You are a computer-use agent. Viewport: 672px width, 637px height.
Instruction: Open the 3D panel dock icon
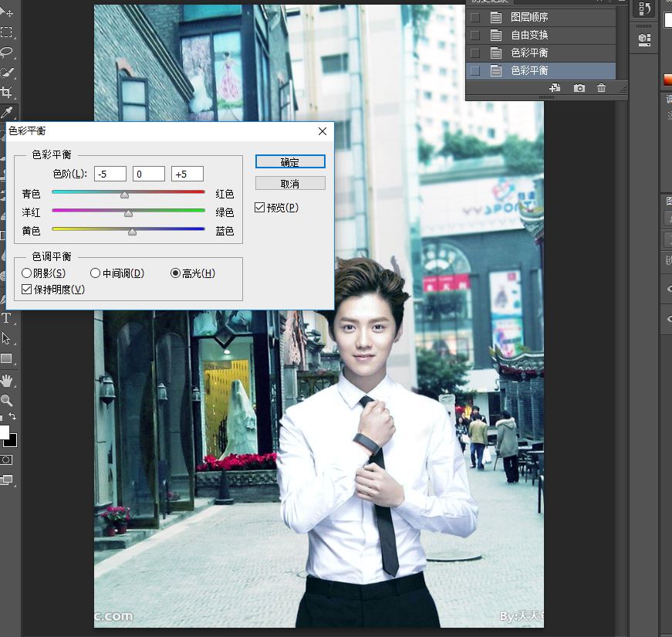(x=644, y=39)
